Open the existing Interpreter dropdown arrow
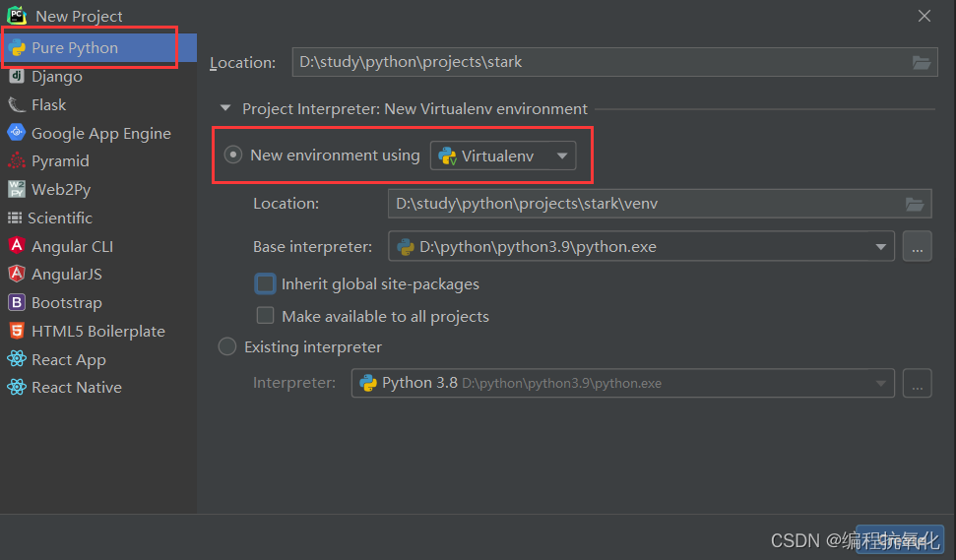The width and height of the screenshot is (956, 560). pos(881,383)
